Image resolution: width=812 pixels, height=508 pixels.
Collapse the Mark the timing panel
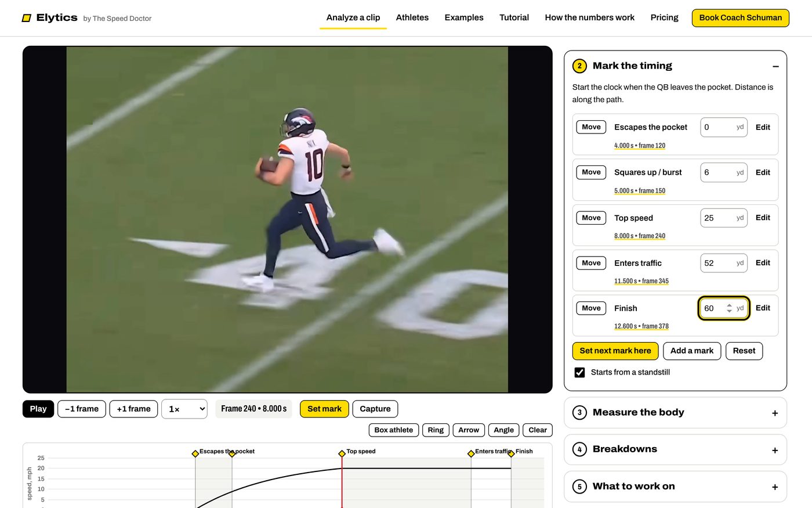click(x=775, y=66)
